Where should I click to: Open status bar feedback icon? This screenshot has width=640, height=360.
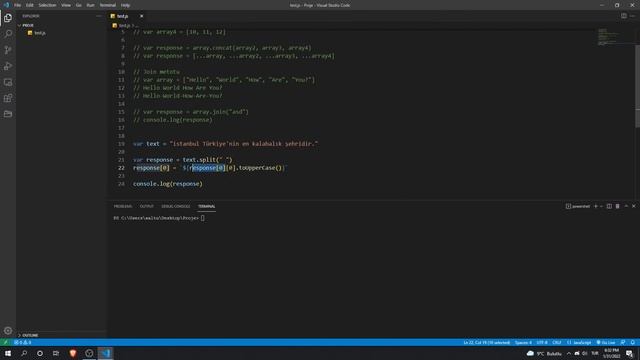(x=623, y=342)
